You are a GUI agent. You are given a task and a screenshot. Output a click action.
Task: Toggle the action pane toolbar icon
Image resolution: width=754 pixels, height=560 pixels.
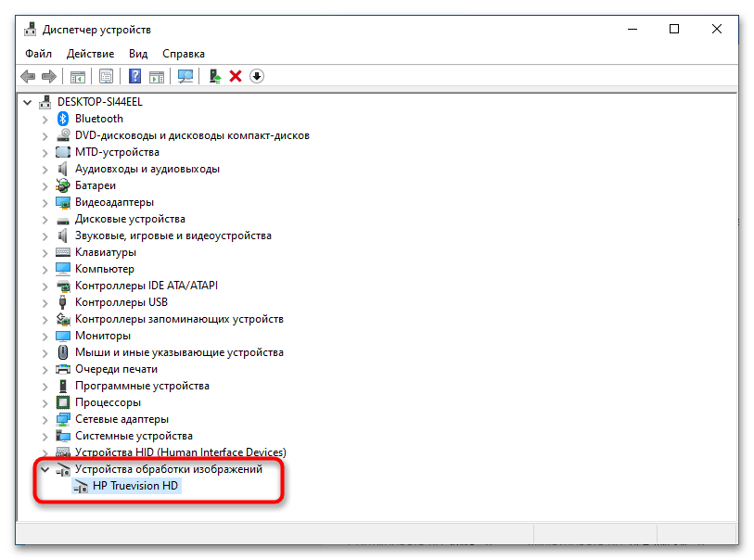157,76
